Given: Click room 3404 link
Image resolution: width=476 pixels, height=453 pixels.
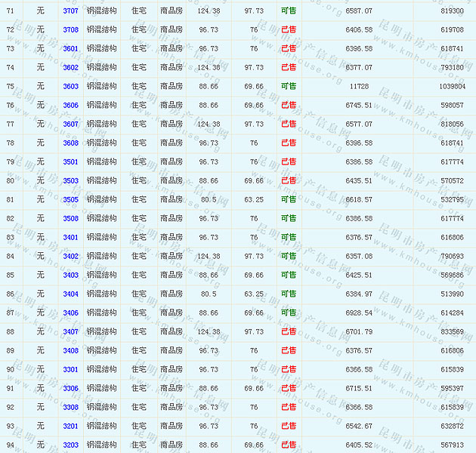Looking at the screenshot, I should pyautogui.click(x=70, y=294).
